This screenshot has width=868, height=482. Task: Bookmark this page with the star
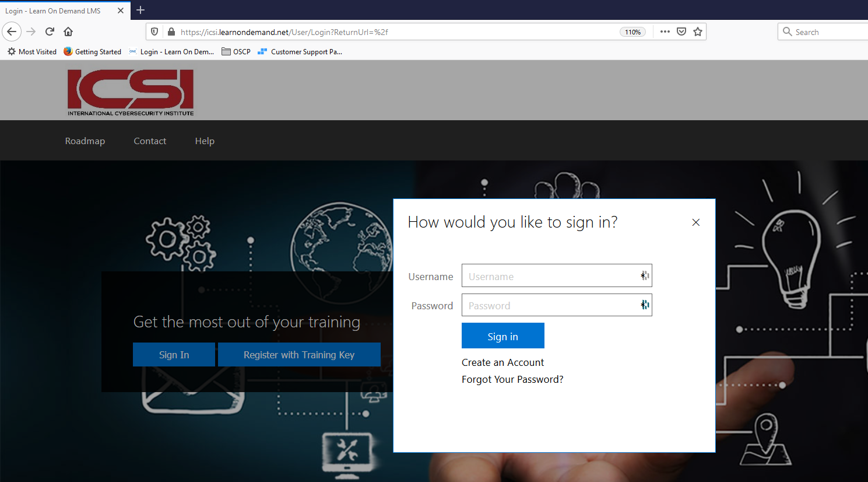pos(698,32)
